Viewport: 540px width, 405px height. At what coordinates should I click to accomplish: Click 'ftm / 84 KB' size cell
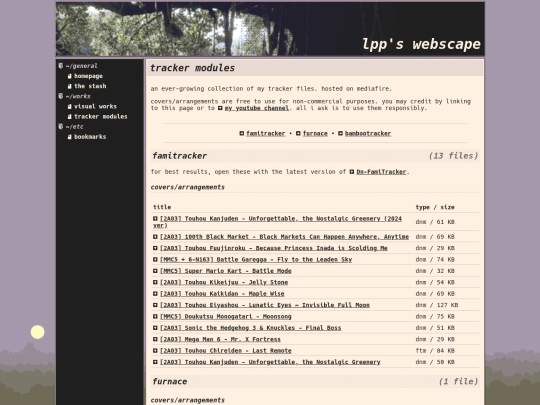[435, 351]
